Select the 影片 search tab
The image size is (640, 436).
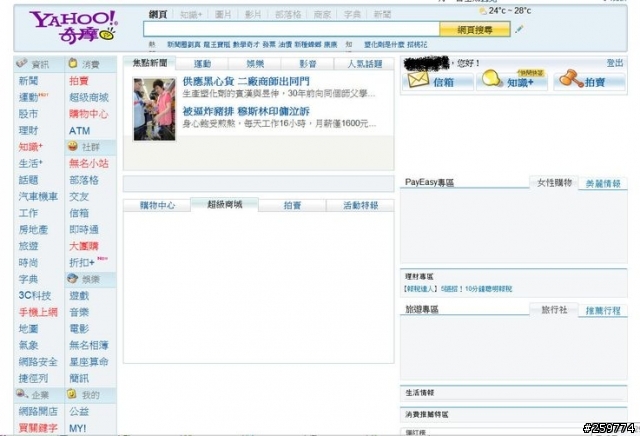pyautogui.click(x=253, y=15)
